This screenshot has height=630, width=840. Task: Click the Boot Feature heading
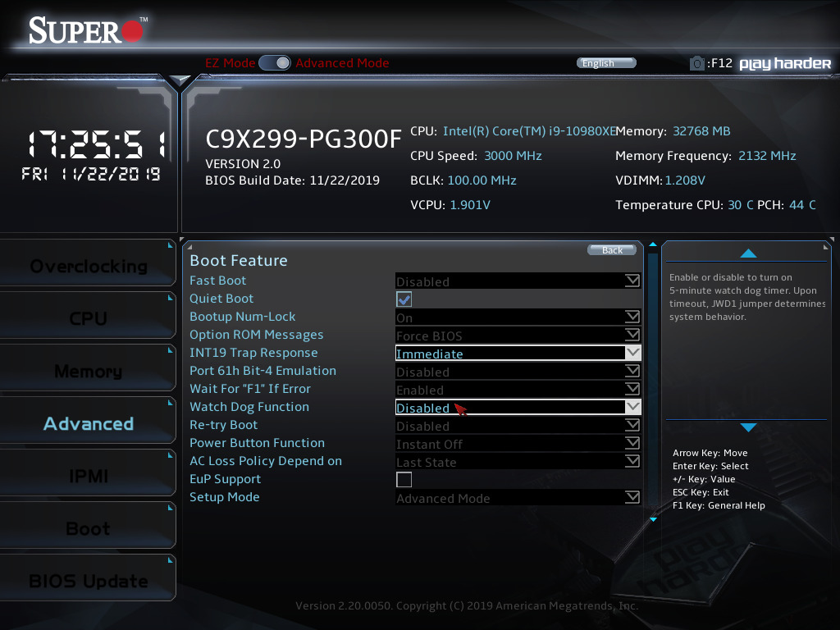239,260
